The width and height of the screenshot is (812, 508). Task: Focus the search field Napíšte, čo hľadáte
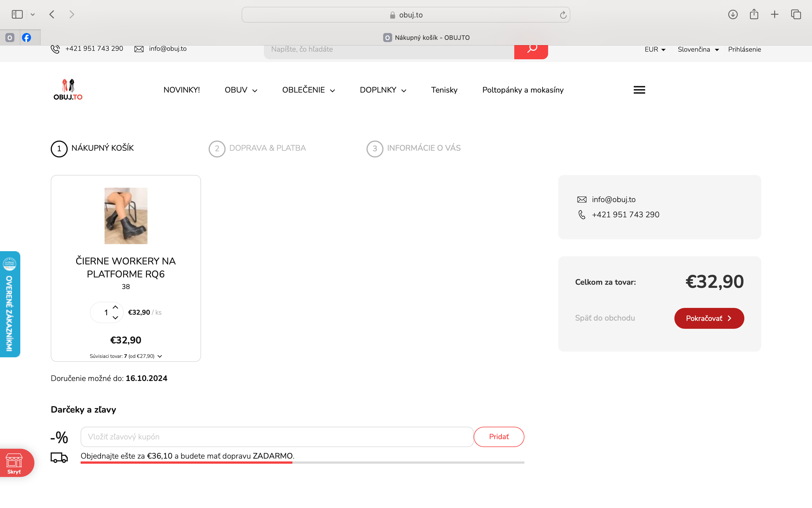pyautogui.click(x=389, y=49)
